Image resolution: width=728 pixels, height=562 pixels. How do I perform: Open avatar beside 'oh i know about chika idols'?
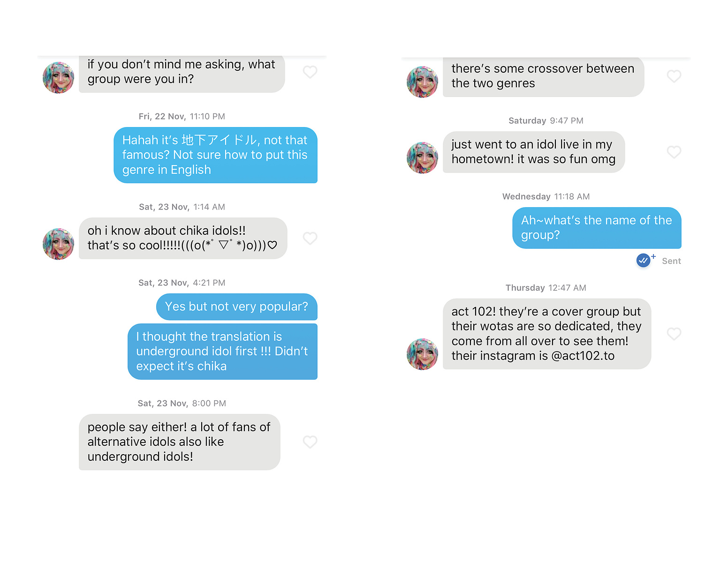(x=58, y=244)
